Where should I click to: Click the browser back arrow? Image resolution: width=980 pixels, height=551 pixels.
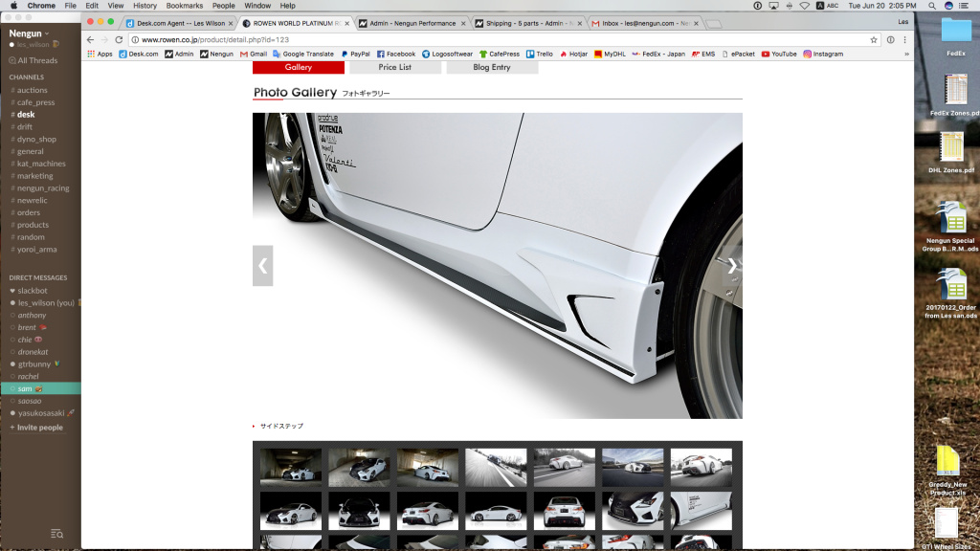coord(89,40)
